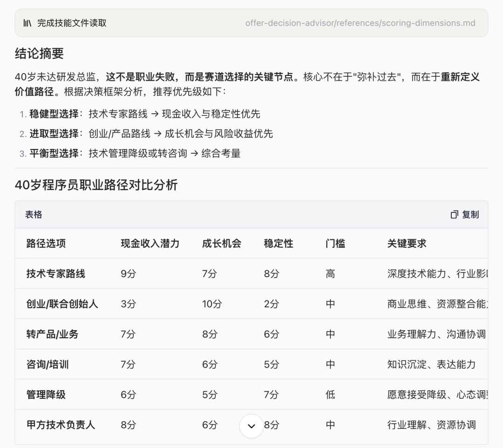The height and width of the screenshot is (448, 503).
Task: Open the scoring-dimensions.md file path
Action: coord(360,23)
